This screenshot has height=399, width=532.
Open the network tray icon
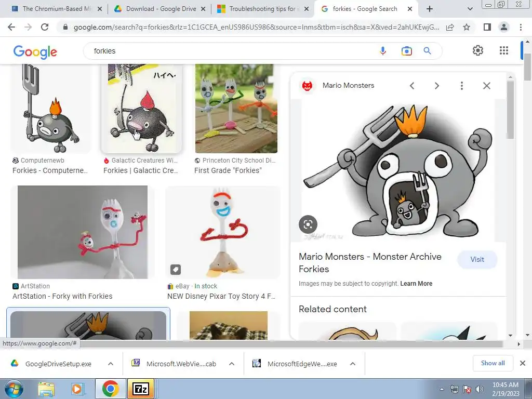pos(454,389)
